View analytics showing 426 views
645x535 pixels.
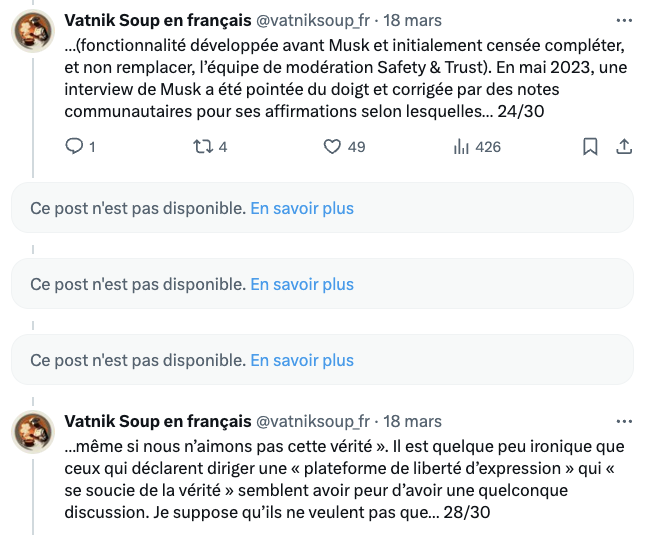coord(477,146)
